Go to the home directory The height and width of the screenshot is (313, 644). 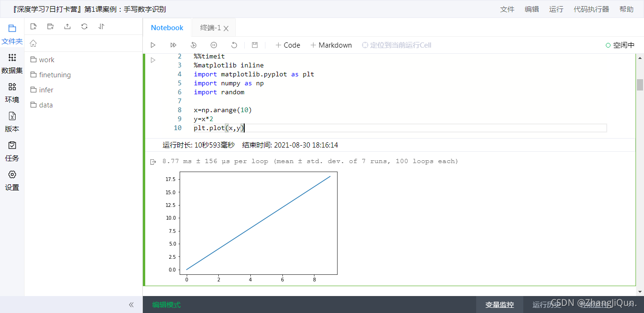33,43
